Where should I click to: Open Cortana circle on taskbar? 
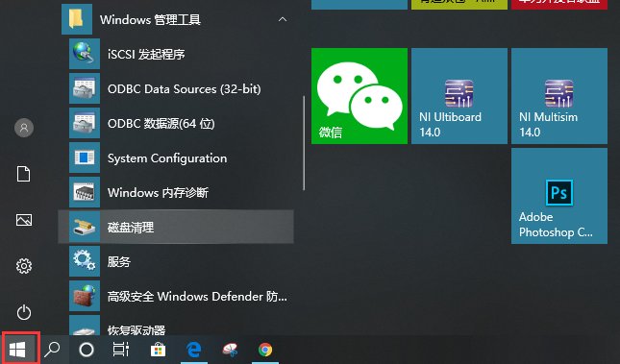click(87, 350)
